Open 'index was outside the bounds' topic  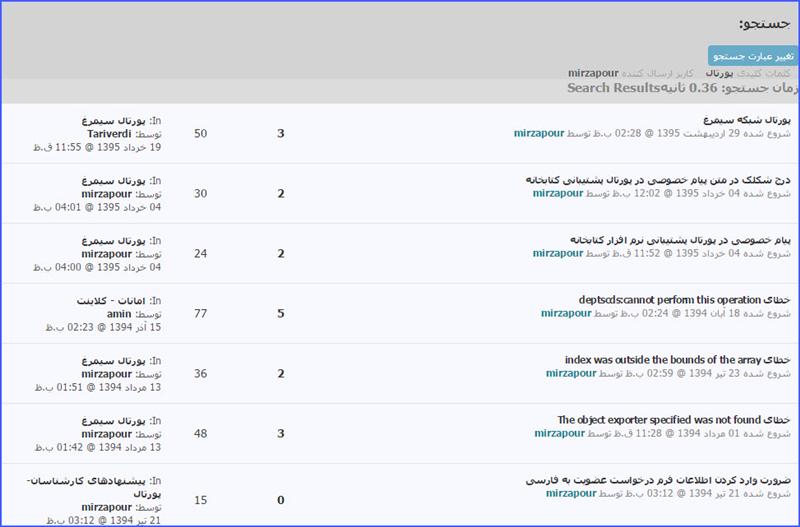click(677, 359)
